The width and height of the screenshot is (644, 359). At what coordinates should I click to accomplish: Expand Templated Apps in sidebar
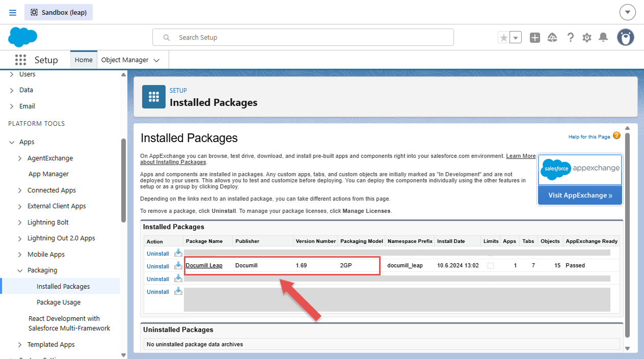point(20,345)
